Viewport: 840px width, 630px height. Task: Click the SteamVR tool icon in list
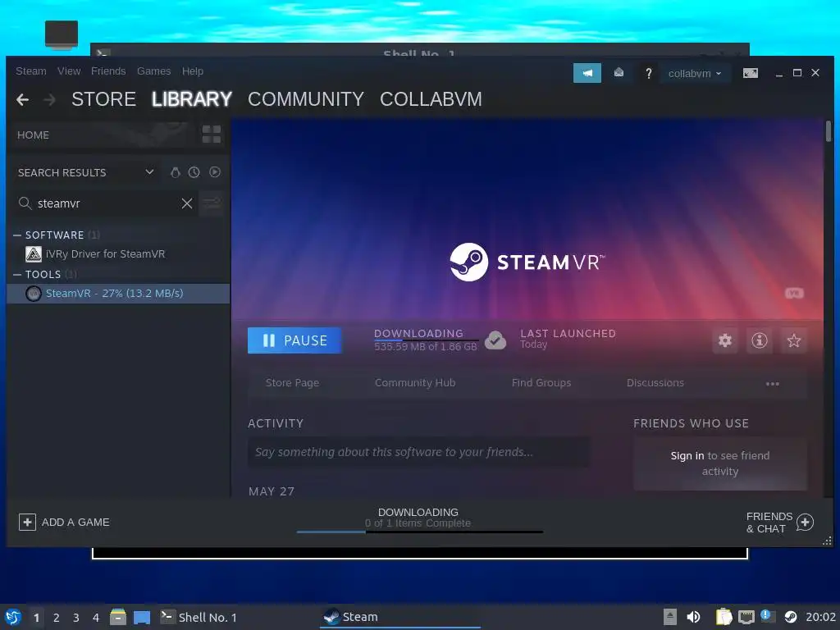34,294
